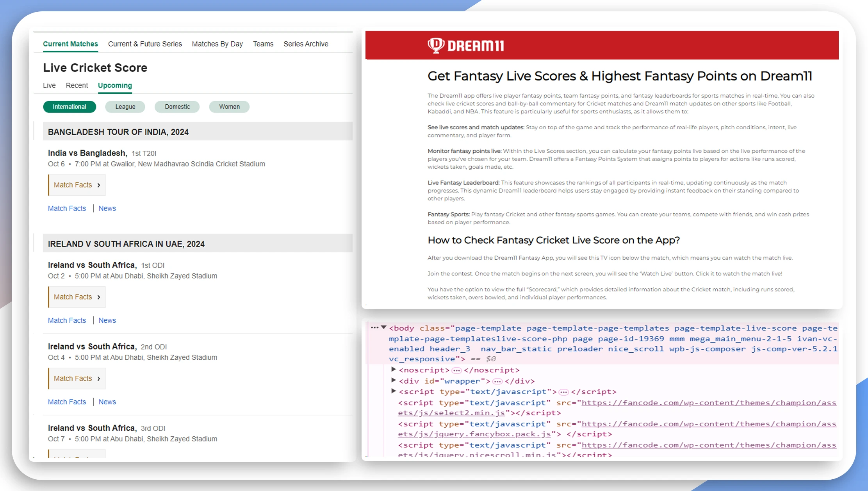The width and height of the screenshot is (868, 491).
Task: Click 'How to Check Fantasy Cricket Live Score' heading
Action: coord(554,240)
